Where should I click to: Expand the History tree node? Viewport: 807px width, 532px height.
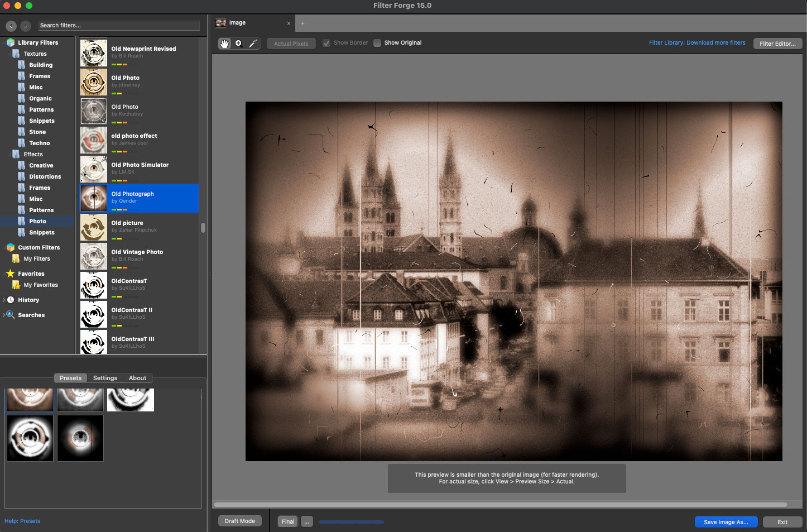[4, 300]
